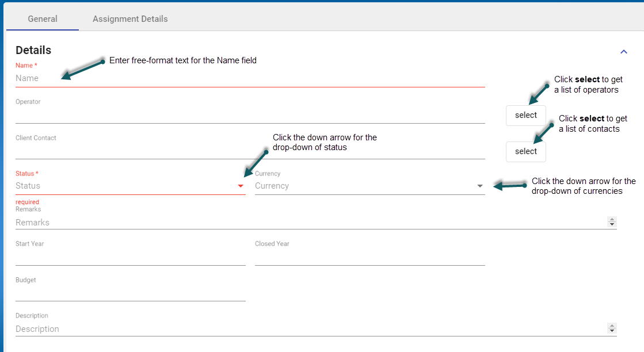The height and width of the screenshot is (352, 644).
Task: Click the Remarks field down arrow
Action: pyautogui.click(x=612, y=224)
